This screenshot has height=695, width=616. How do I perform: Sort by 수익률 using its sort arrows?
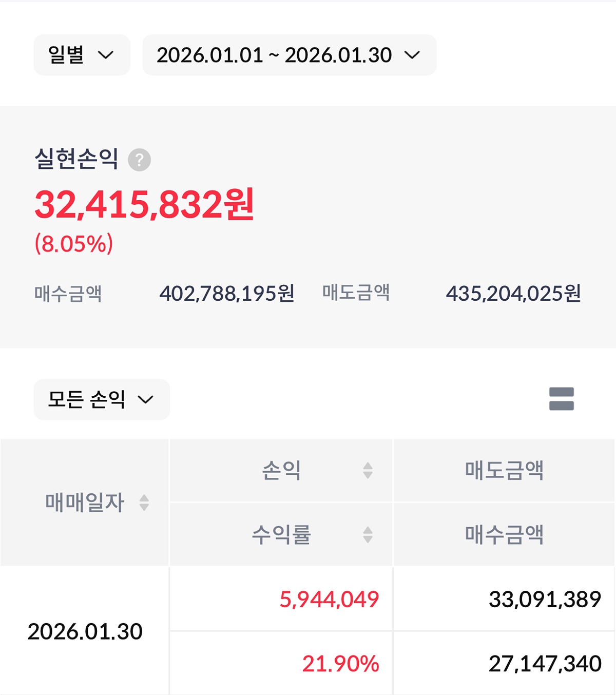[368, 535]
